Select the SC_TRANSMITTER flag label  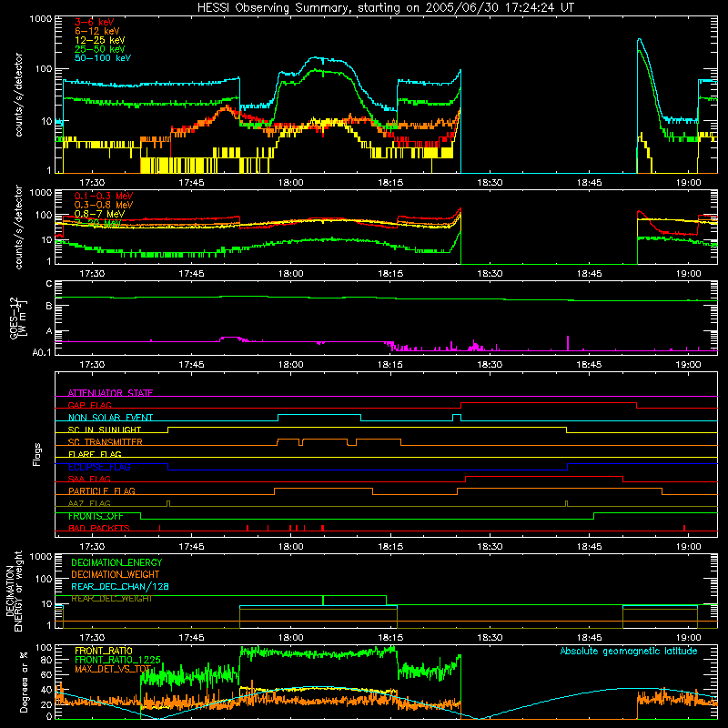[x=105, y=442]
